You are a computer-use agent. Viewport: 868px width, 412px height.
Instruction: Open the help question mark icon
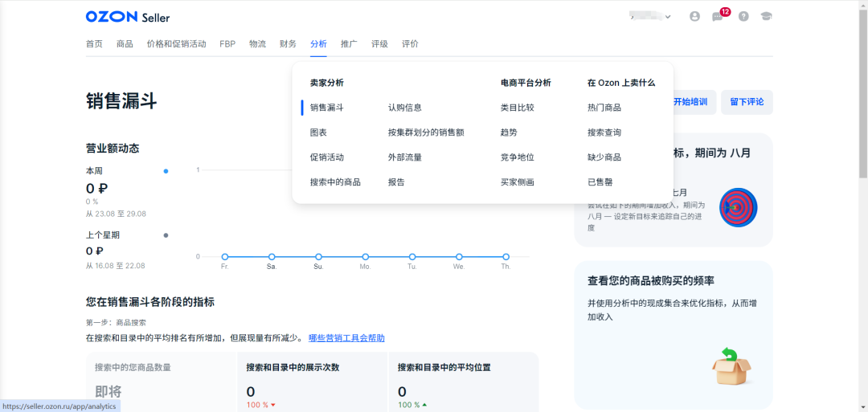click(x=743, y=17)
